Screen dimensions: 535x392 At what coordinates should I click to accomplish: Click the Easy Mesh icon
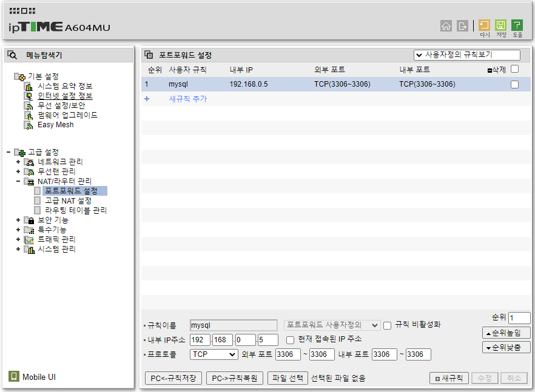pyautogui.click(x=29, y=125)
